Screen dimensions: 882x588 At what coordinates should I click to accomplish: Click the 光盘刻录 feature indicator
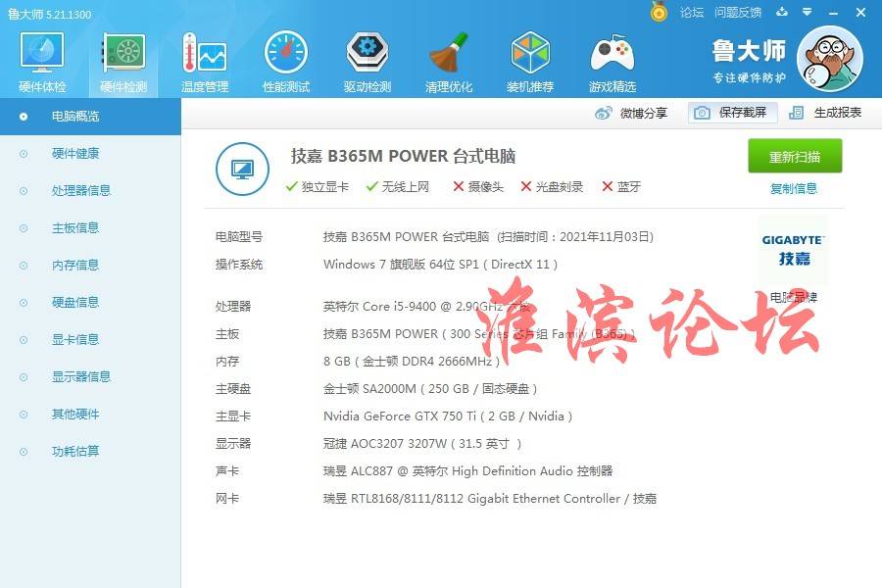552,187
